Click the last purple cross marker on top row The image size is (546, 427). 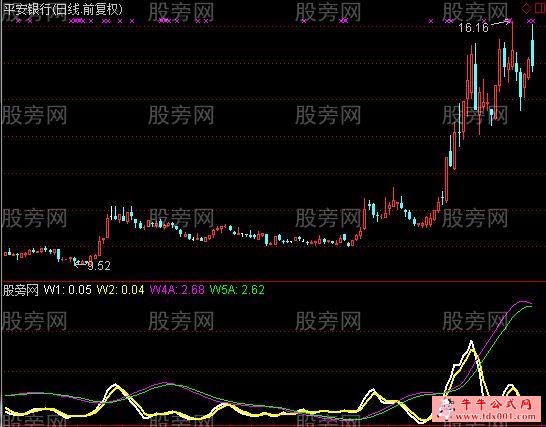click(531, 21)
